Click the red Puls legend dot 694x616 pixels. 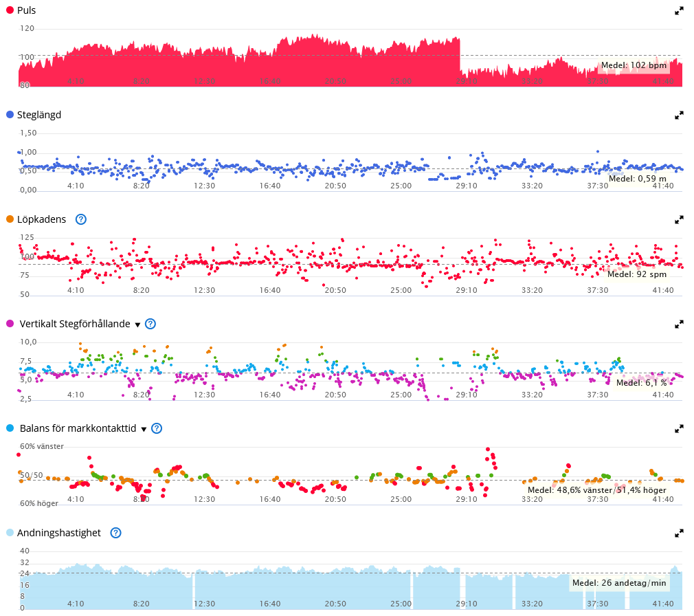pyautogui.click(x=10, y=10)
